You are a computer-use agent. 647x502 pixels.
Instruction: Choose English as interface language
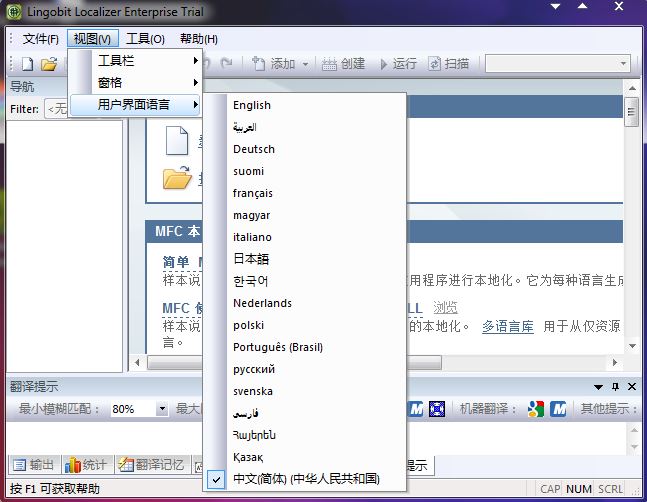252,105
